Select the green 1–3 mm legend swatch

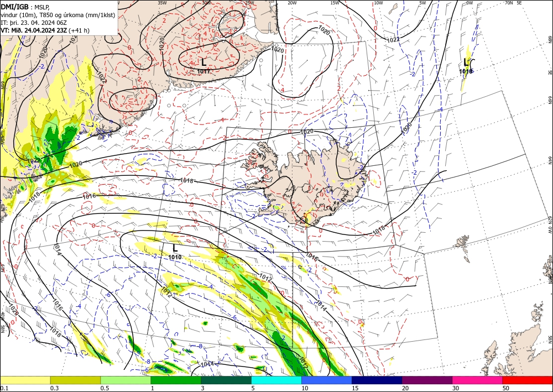(x=176, y=380)
